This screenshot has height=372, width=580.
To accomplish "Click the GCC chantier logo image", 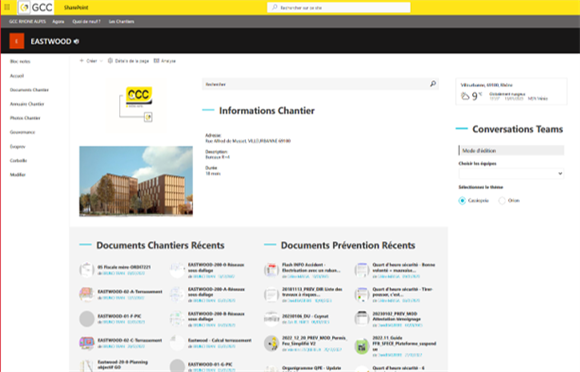I will 136,105.
